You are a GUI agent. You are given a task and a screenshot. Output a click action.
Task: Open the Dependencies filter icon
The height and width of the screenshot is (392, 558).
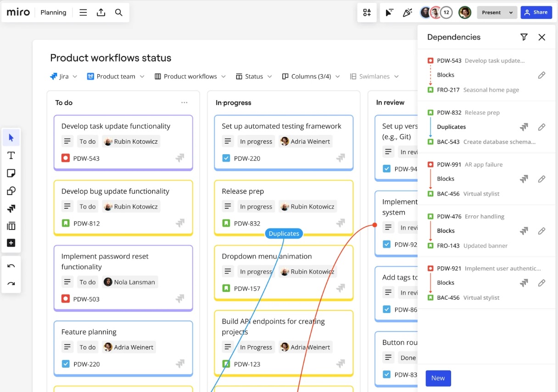pos(524,37)
